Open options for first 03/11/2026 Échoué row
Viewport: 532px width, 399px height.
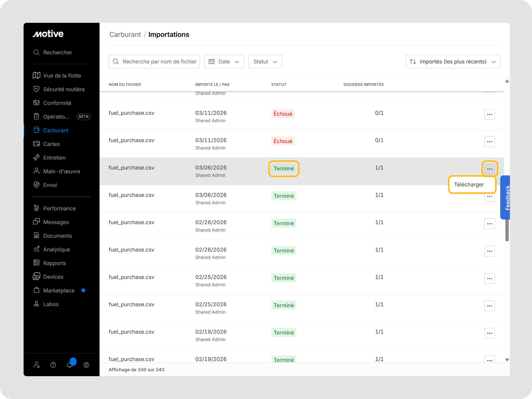coord(490,114)
